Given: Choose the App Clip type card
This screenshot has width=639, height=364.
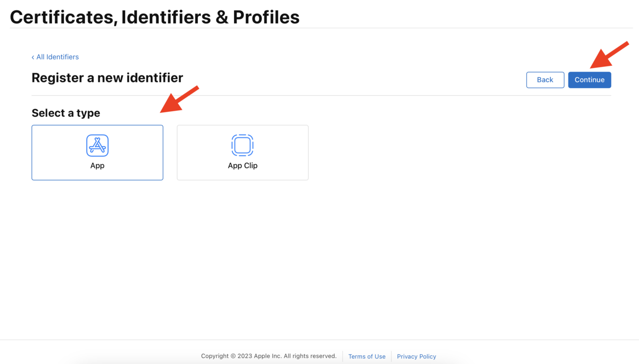Looking at the screenshot, I should click(243, 152).
